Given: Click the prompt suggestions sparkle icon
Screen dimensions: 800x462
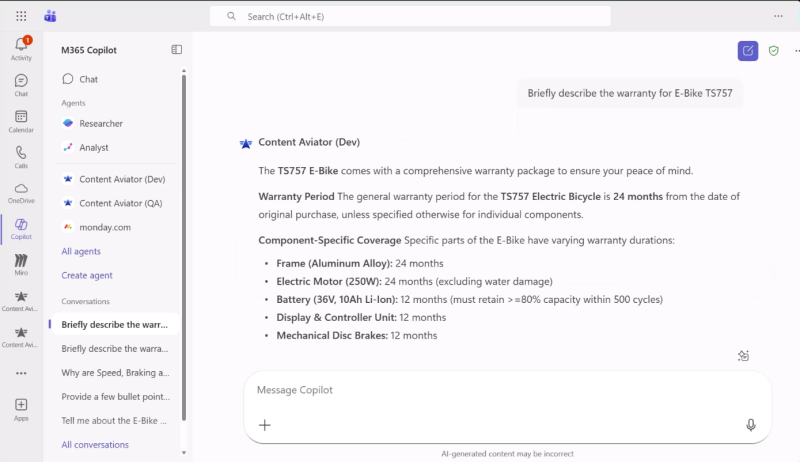Looking at the screenshot, I should (743, 356).
